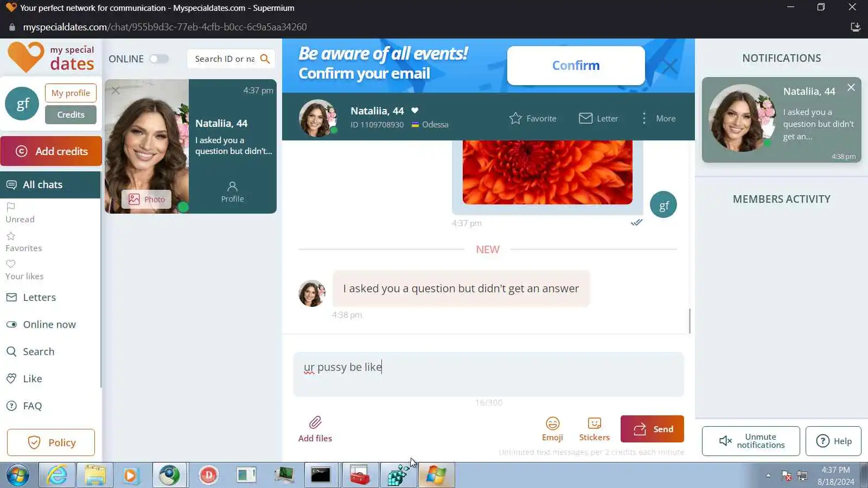Launch Internet Explorer from taskbar

[x=57, y=476]
